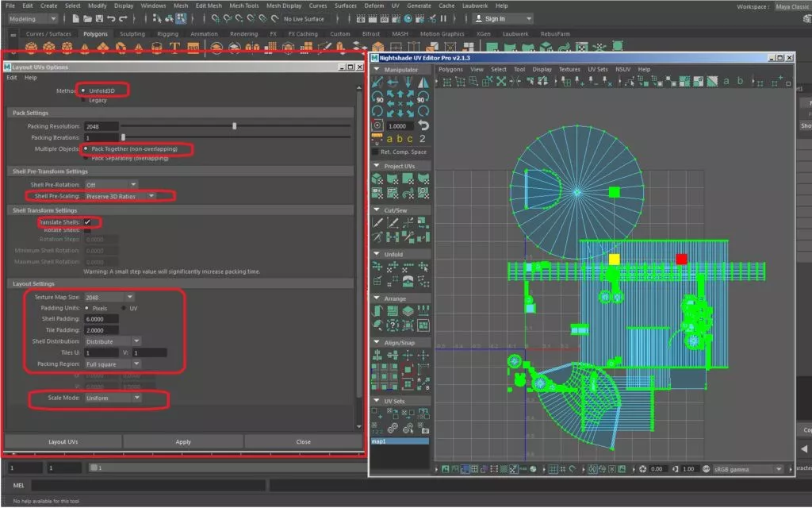Toggle the Translate Shells checkbox

tap(88, 221)
